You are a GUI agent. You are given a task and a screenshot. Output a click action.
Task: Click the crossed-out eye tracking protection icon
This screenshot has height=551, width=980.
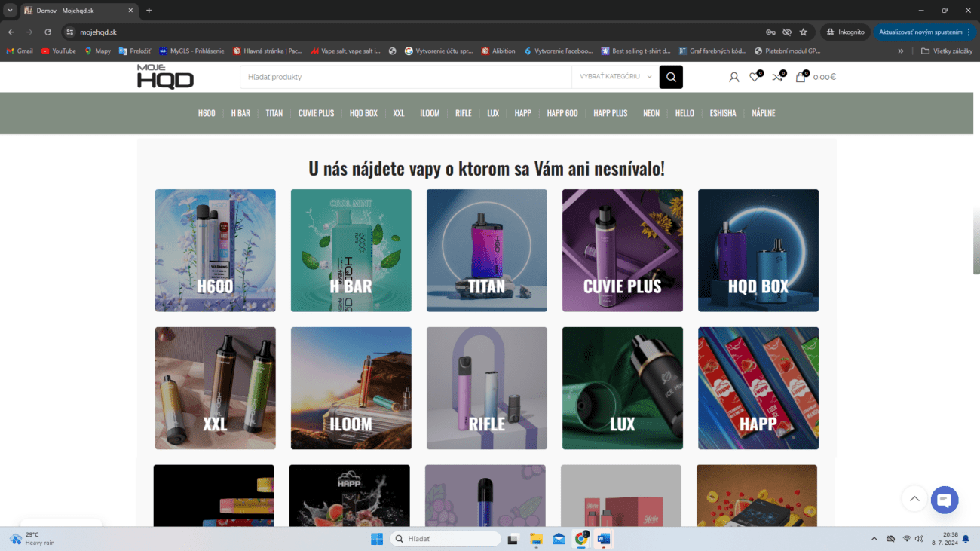[x=787, y=32]
